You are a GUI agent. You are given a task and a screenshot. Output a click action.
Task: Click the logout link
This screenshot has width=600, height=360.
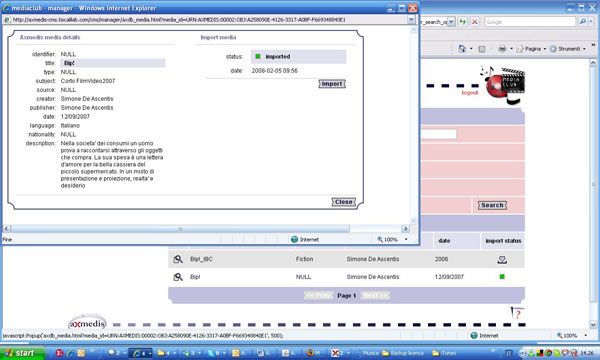tap(470, 93)
